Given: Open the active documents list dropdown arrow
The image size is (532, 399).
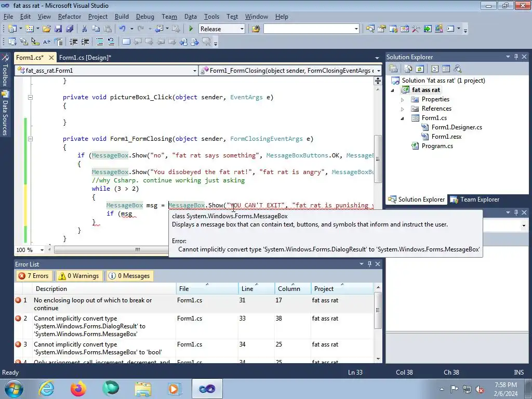Looking at the screenshot, I should click(x=377, y=58).
